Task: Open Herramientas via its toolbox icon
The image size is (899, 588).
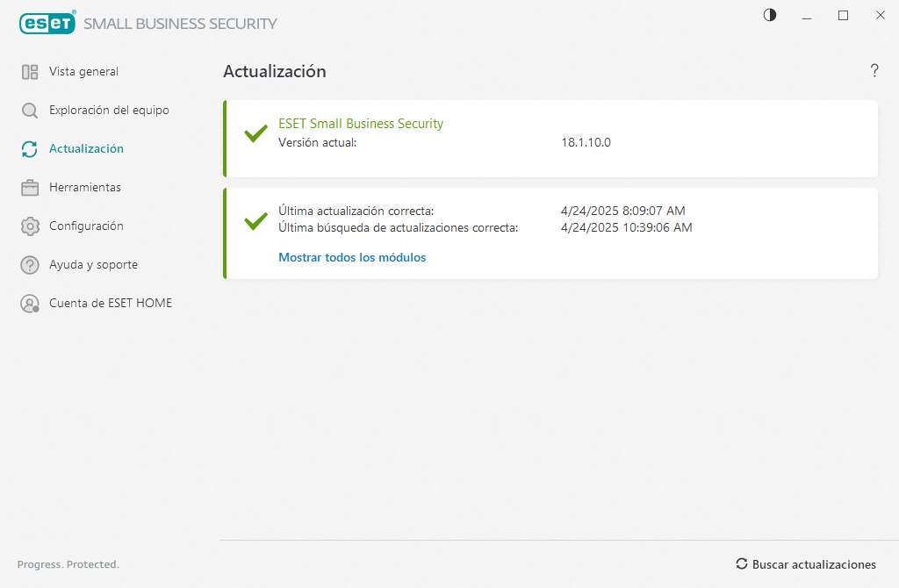Action: point(29,187)
